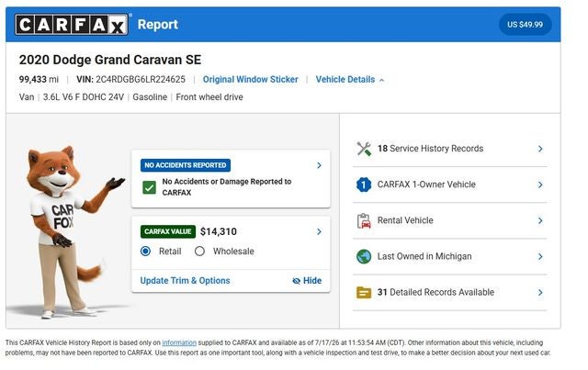The height and width of the screenshot is (370, 588).
Task: Click the Gasoline fuel type text
Action: [x=150, y=97]
